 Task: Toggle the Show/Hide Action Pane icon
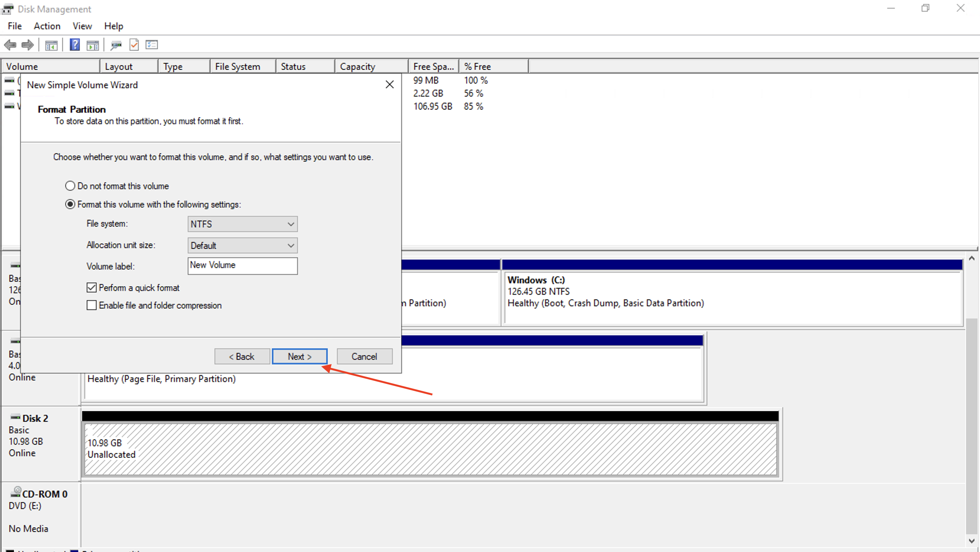(93, 45)
